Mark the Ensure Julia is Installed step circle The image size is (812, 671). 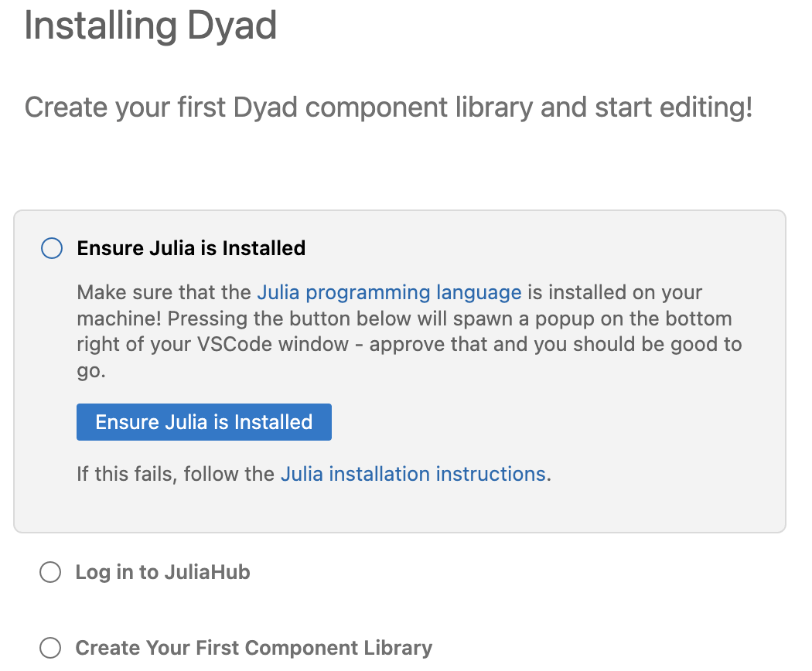[51, 248]
